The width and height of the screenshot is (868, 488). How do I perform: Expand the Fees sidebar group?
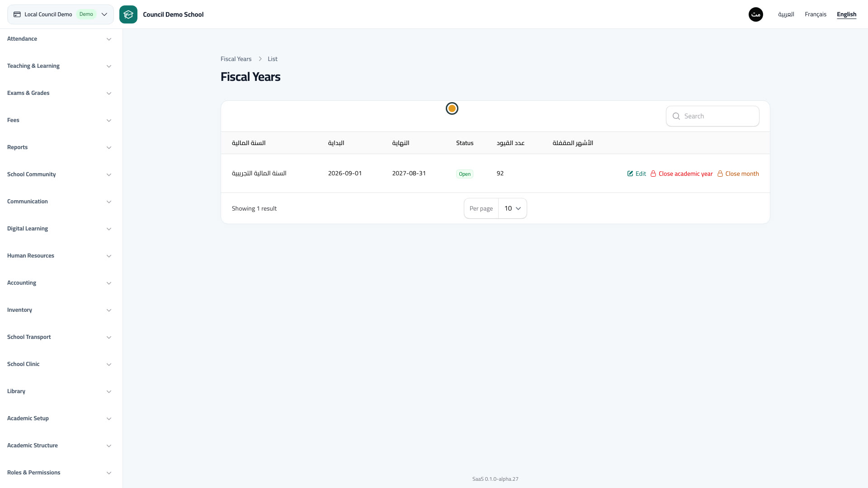(59, 120)
